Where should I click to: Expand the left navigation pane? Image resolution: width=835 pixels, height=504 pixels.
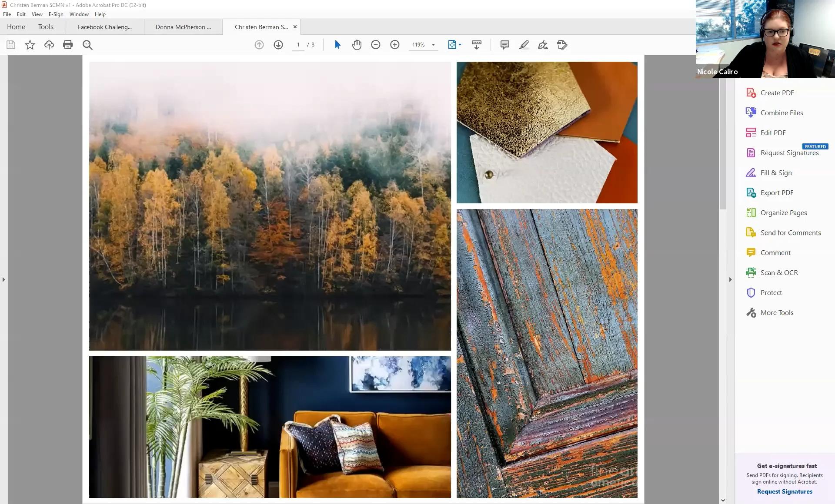[3, 279]
